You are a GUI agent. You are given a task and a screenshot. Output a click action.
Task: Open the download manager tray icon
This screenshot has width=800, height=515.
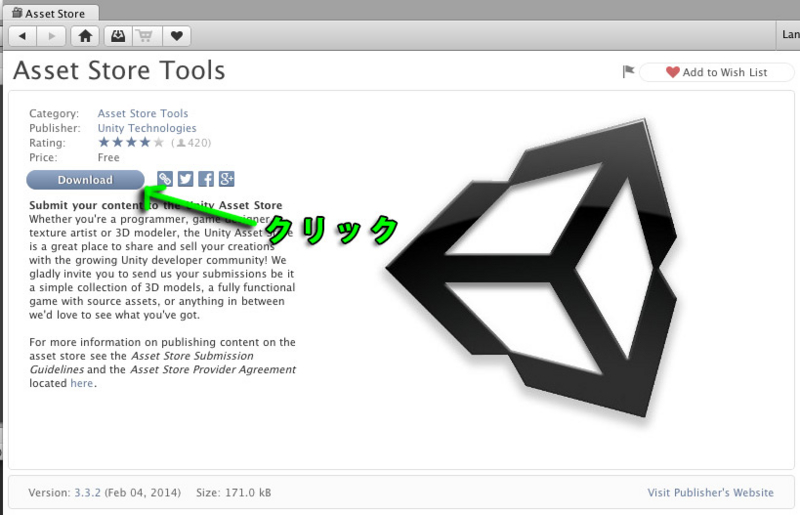(118, 36)
